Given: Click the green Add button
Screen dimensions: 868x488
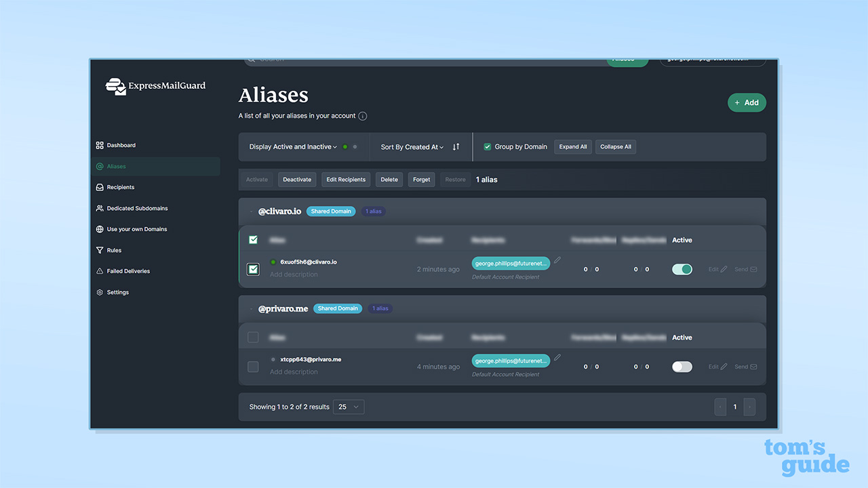Looking at the screenshot, I should [747, 102].
